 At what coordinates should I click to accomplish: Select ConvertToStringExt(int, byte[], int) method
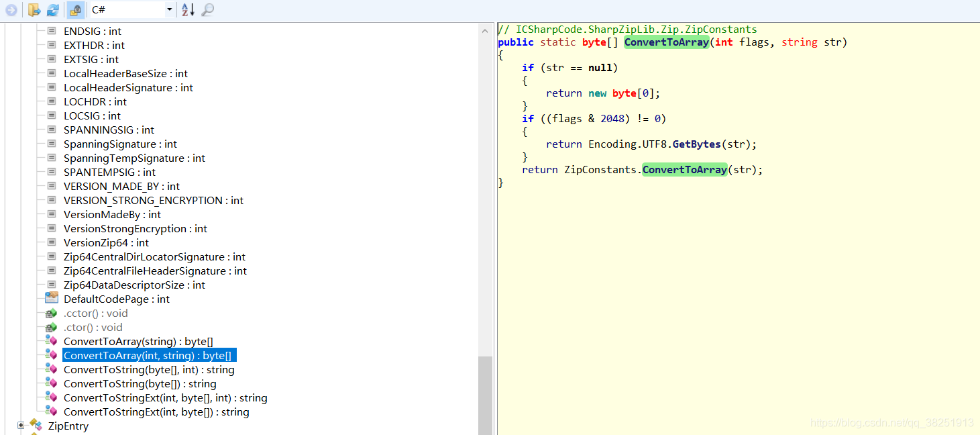(x=165, y=397)
